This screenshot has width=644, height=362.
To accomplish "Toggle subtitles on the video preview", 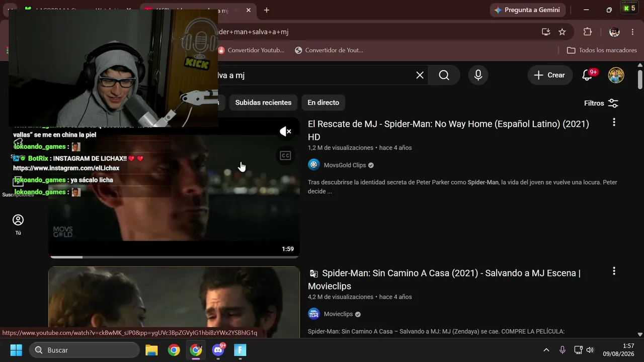I will tap(285, 156).
